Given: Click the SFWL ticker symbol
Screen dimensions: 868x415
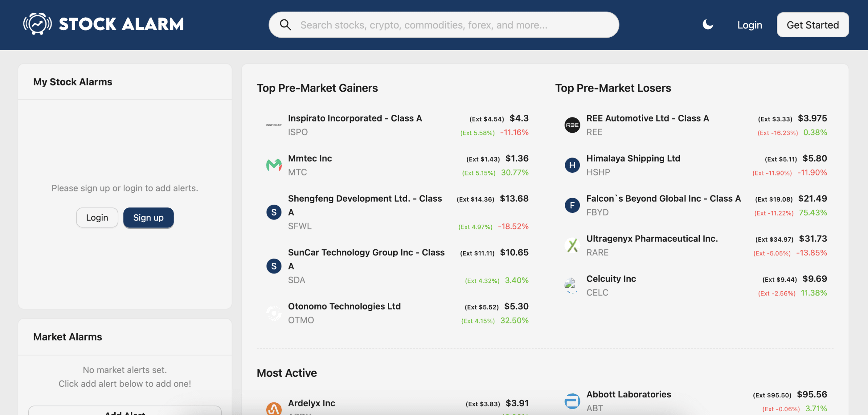Looking at the screenshot, I should coord(299,226).
